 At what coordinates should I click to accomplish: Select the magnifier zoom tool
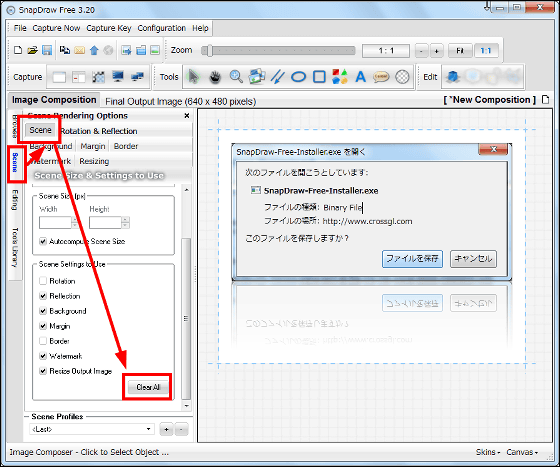[x=236, y=76]
